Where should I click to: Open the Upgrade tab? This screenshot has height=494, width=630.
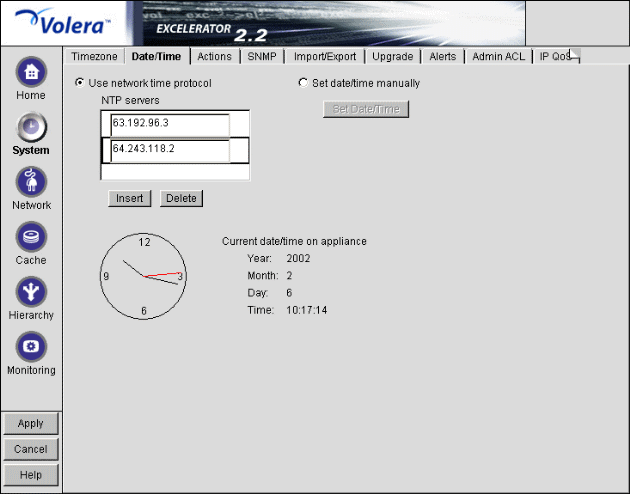pos(393,56)
